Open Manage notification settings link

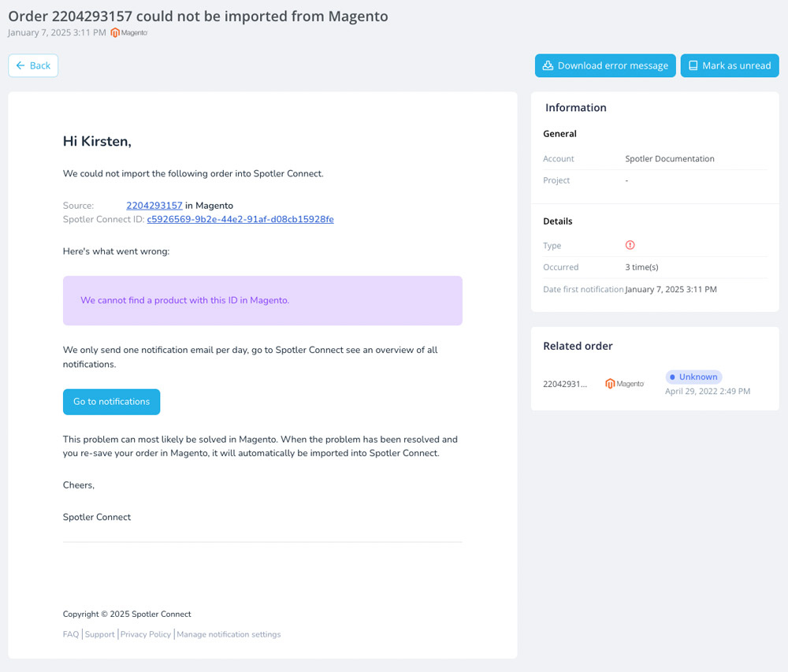pyautogui.click(x=229, y=634)
